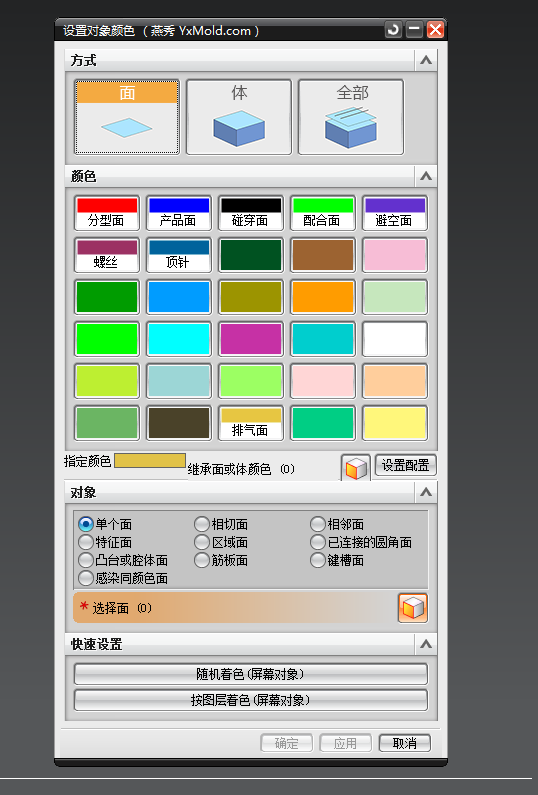Pick the 排气面 color tile
Image resolution: width=538 pixels, height=795 pixels.
[x=250, y=423]
